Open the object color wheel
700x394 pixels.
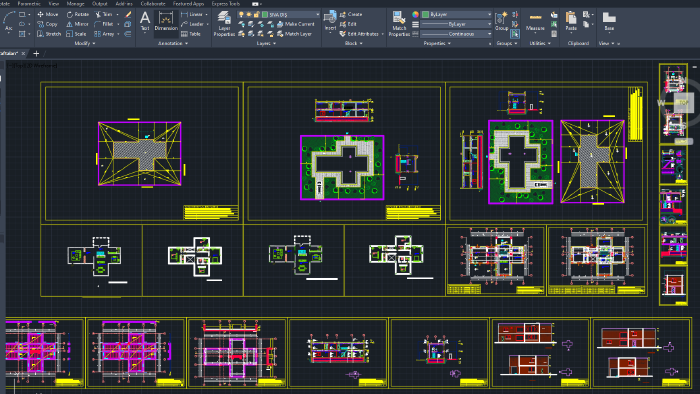tap(415, 14)
